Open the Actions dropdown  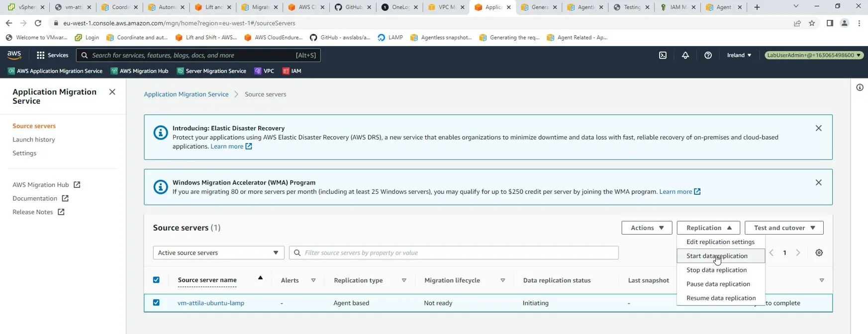pos(647,228)
